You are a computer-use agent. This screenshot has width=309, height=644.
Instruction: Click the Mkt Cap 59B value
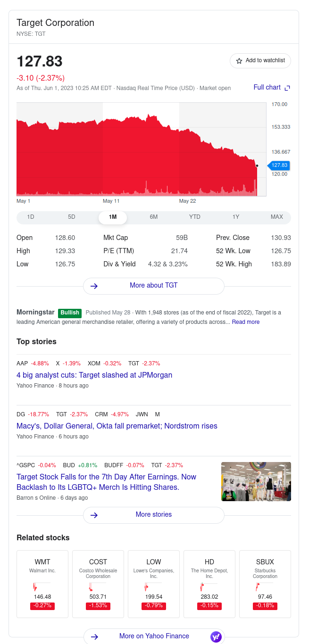(x=182, y=238)
